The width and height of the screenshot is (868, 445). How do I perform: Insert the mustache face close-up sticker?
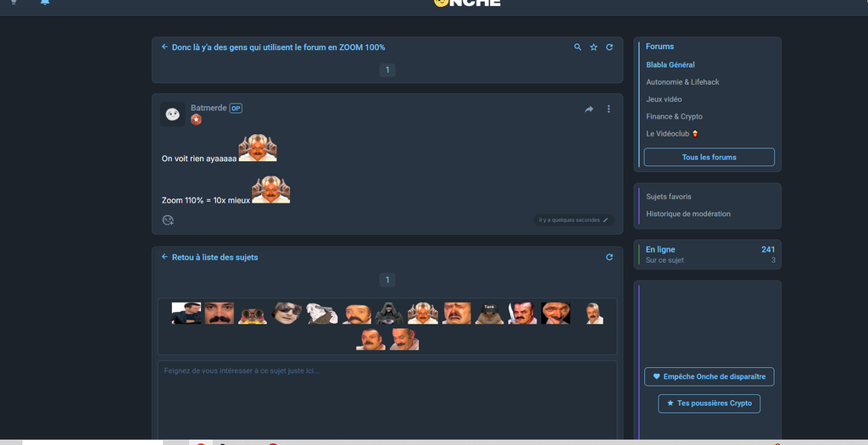pyautogui.click(x=220, y=314)
